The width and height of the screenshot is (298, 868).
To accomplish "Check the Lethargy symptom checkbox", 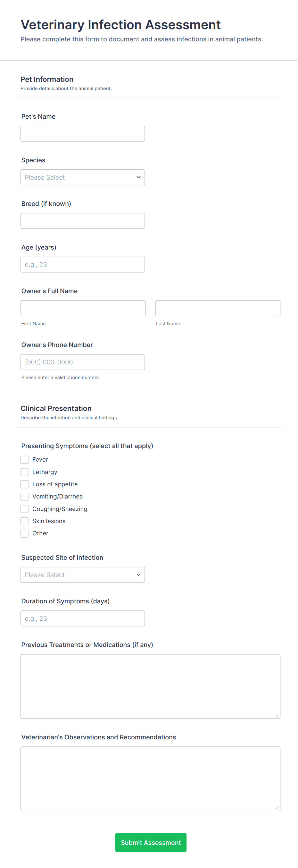I will coord(24,472).
